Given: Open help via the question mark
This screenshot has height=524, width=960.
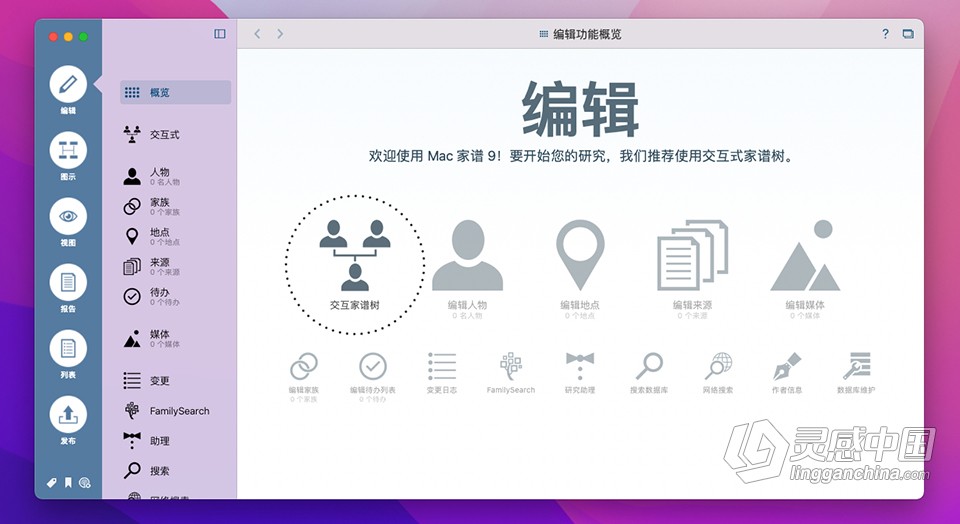Looking at the screenshot, I should click(x=885, y=34).
